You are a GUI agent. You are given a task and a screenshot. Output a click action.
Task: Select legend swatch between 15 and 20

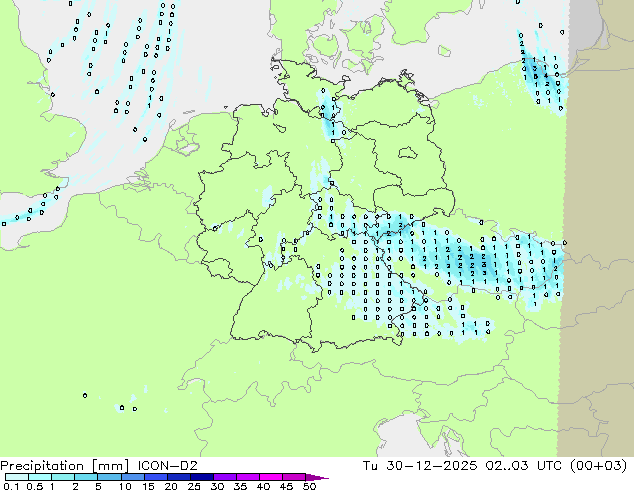pos(155,477)
